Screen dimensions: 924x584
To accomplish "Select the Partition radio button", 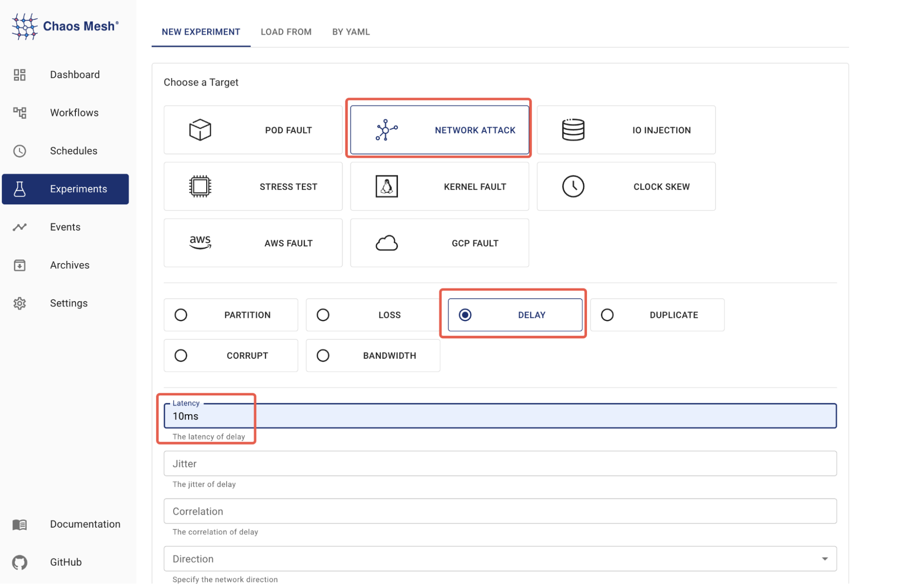I will point(180,314).
